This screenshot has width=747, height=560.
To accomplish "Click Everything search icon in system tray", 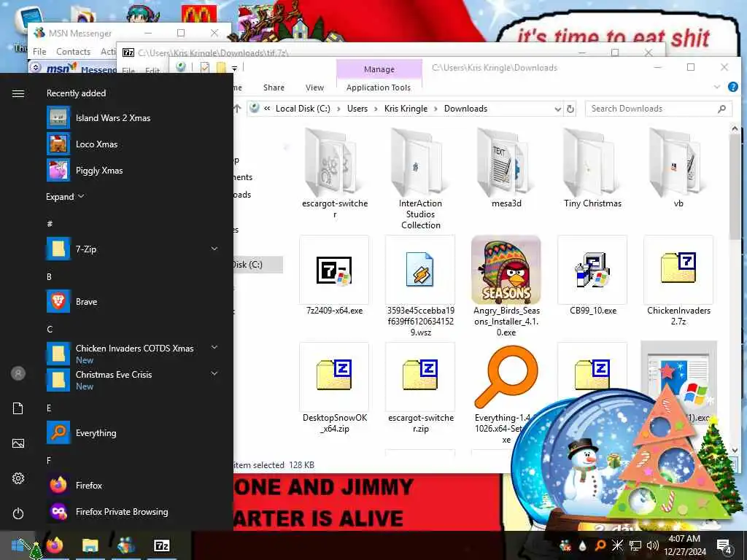I will [x=600, y=545].
